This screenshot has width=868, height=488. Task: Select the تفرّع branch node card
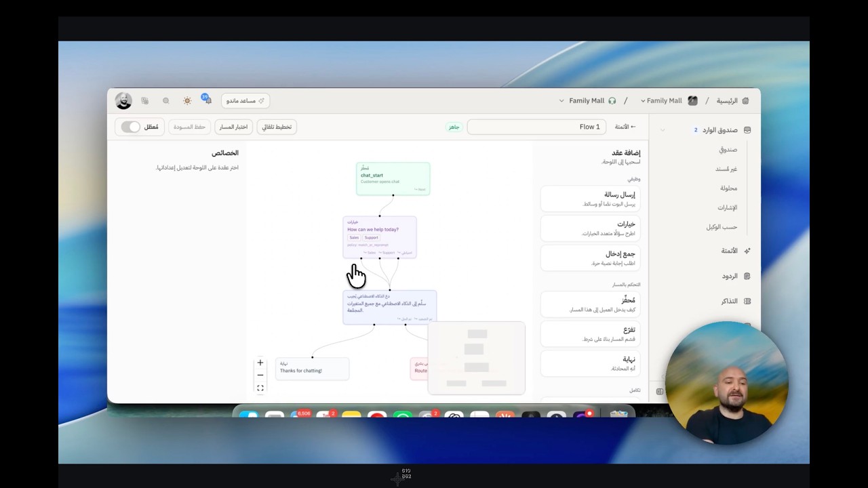tap(590, 333)
